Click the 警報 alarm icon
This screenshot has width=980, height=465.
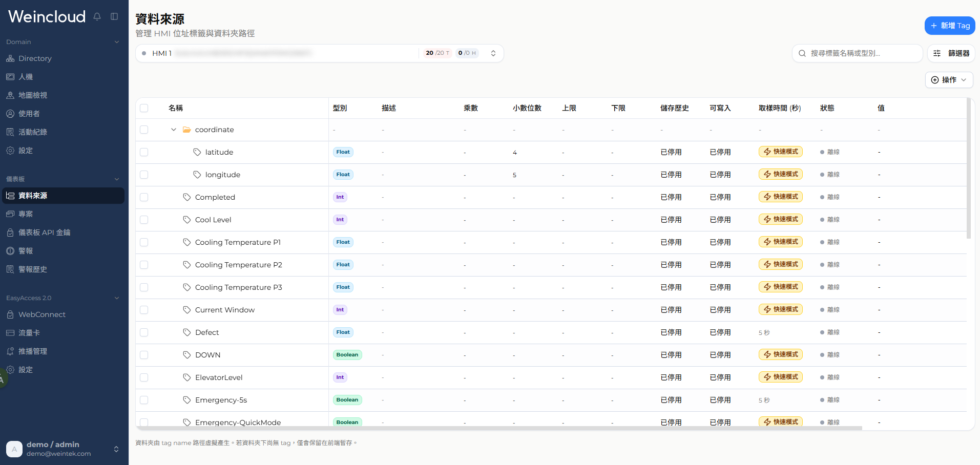[x=10, y=251]
